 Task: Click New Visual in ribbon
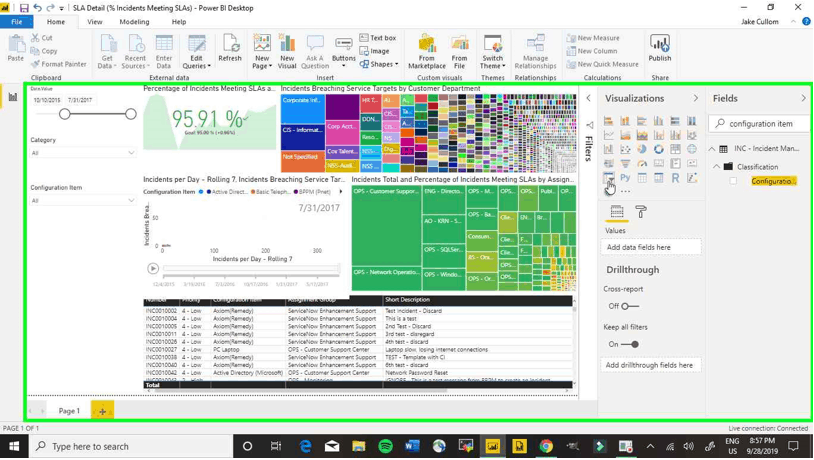click(287, 51)
